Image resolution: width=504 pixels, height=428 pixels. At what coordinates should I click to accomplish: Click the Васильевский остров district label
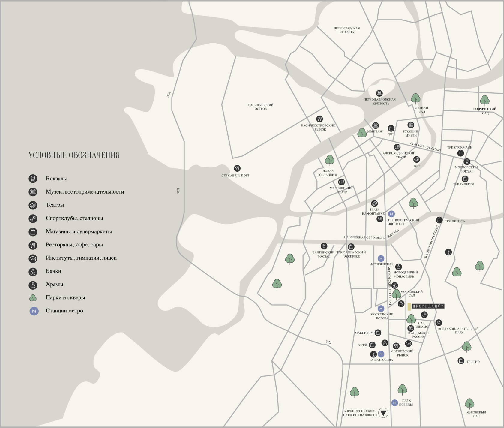[261, 107]
